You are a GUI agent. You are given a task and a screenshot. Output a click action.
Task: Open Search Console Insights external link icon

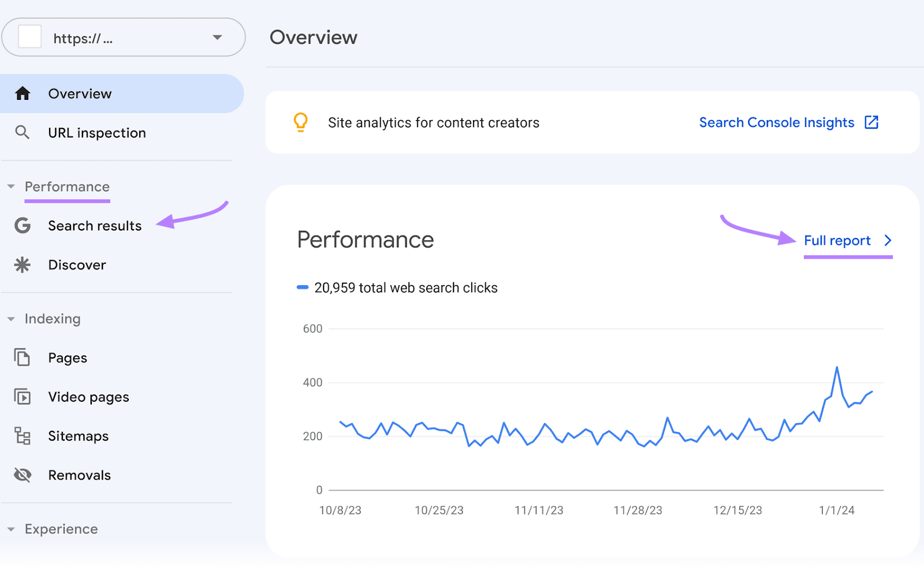(x=872, y=122)
